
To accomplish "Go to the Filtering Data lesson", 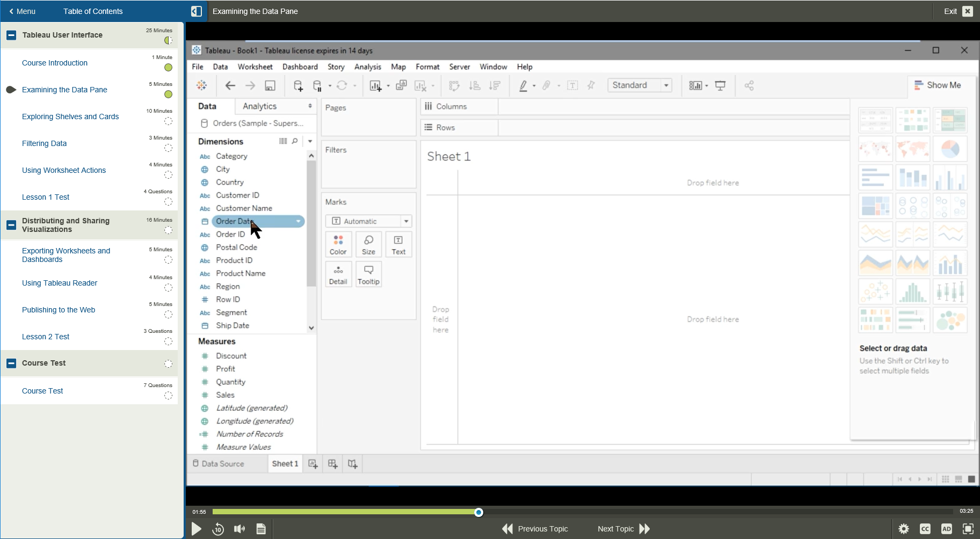I will (45, 143).
